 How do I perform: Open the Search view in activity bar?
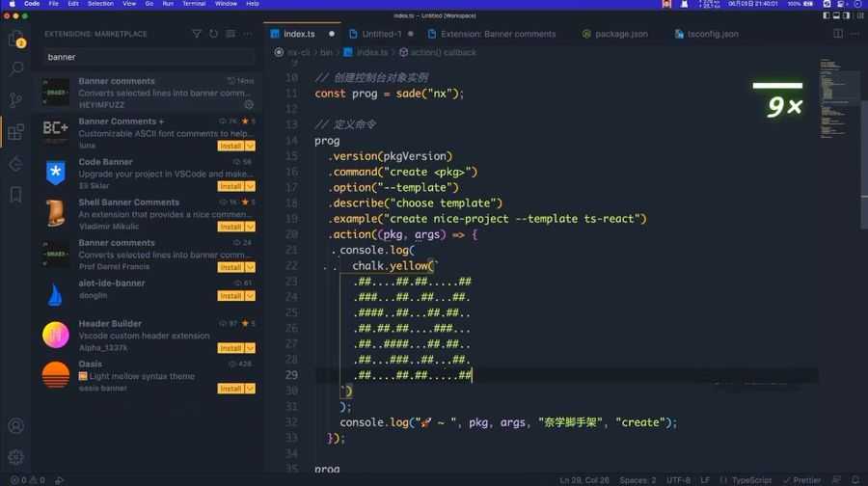click(x=16, y=68)
